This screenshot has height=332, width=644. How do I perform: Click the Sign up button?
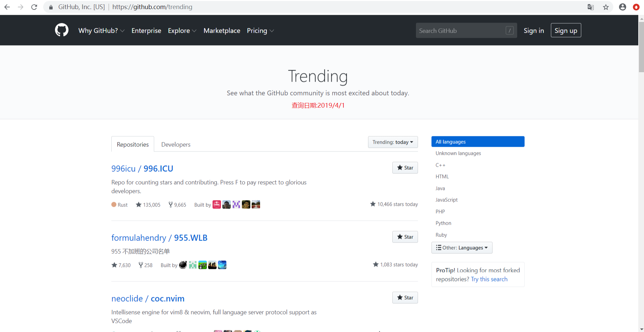[566, 30]
